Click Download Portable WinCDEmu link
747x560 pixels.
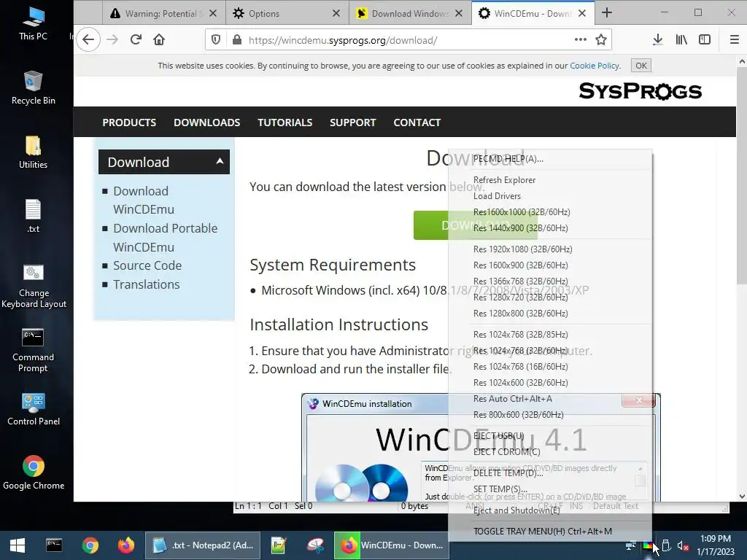pyautogui.click(x=166, y=238)
